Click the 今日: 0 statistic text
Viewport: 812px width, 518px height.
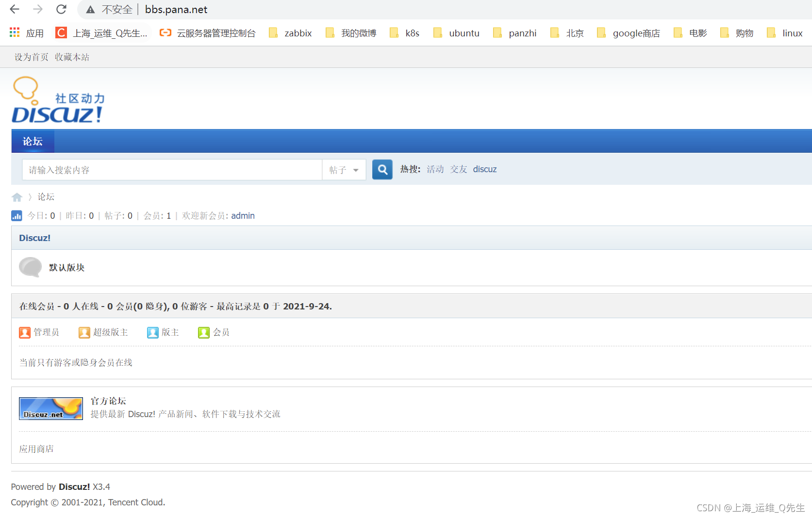[41, 216]
